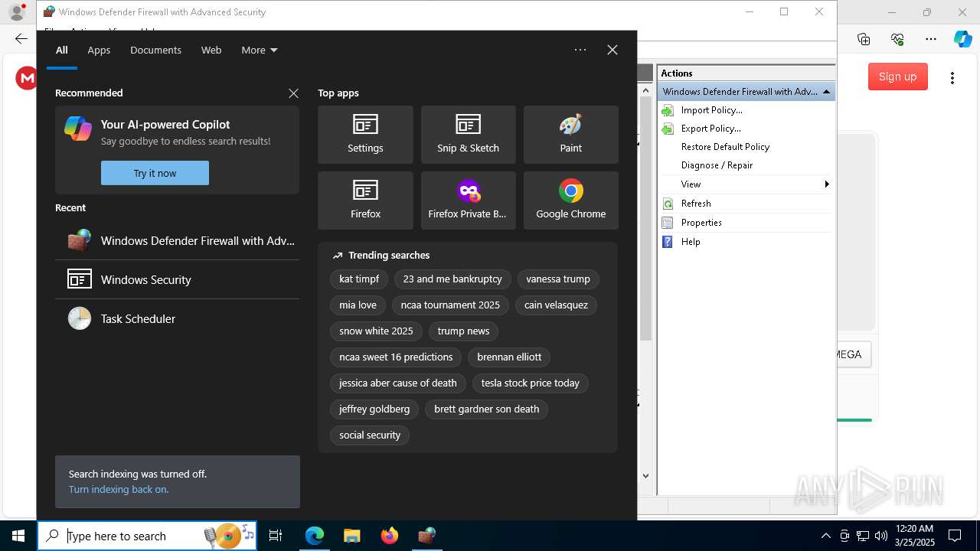
Task: Expand the More filter dropdown
Action: pyautogui.click(x=260, y=50)
